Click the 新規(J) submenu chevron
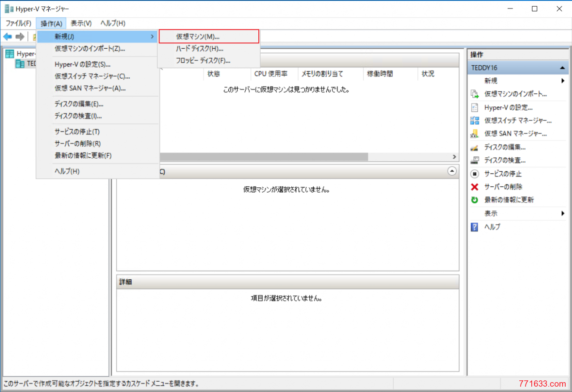 (152, 36)
